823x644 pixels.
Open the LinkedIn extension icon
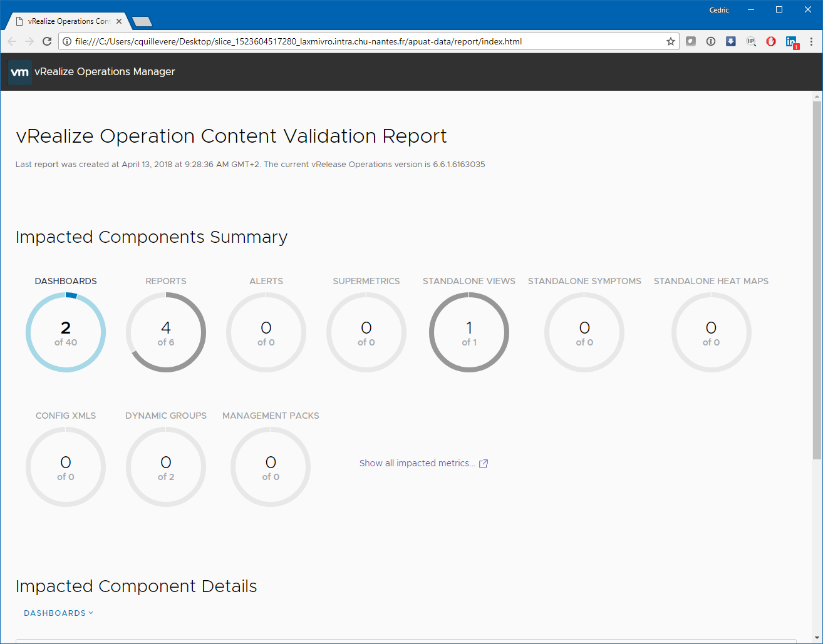click(791, 41)
